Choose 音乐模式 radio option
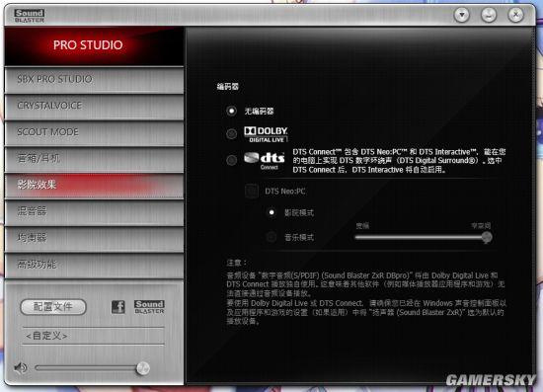543x392 pixels. 271,237
